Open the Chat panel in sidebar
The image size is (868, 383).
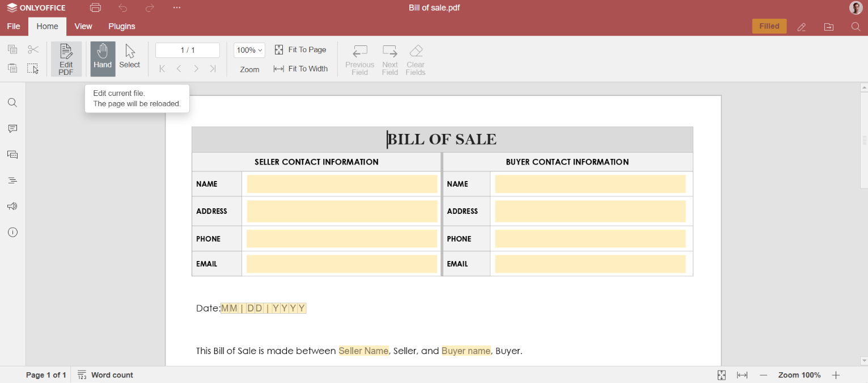pos(12,154)
